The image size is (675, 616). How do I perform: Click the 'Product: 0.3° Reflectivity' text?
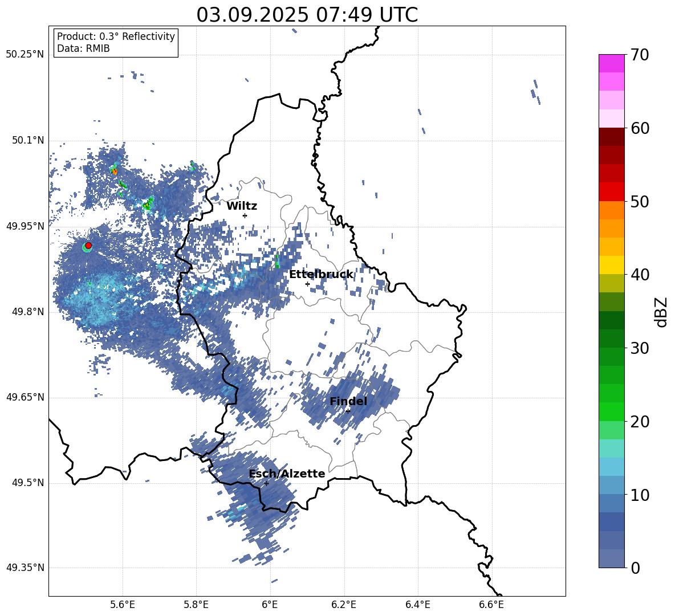click(116, 36)
